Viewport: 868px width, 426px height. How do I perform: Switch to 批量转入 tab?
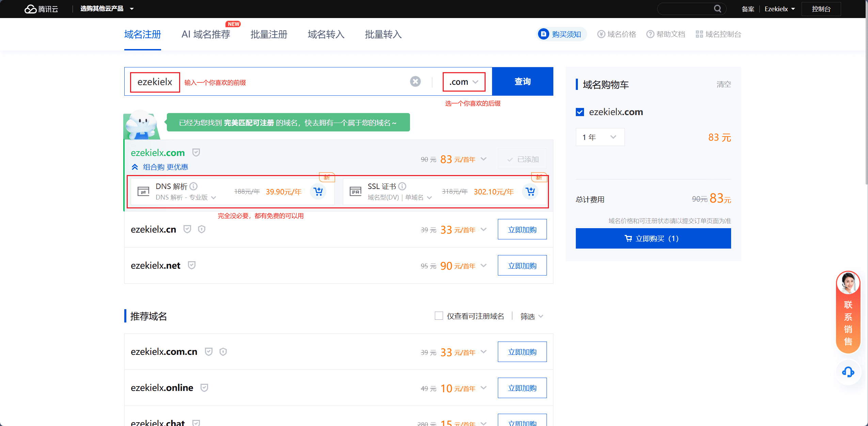[x=383, y=34]
